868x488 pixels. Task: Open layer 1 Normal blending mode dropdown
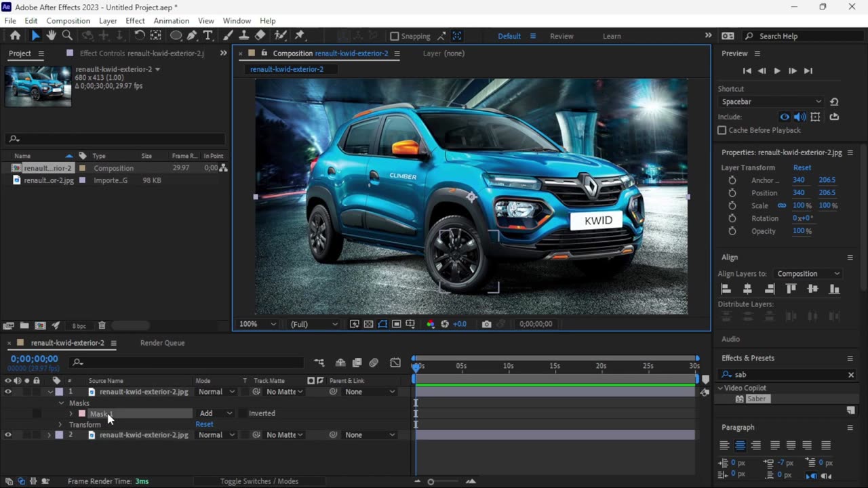pyautogui.click(x=216, y=392)
